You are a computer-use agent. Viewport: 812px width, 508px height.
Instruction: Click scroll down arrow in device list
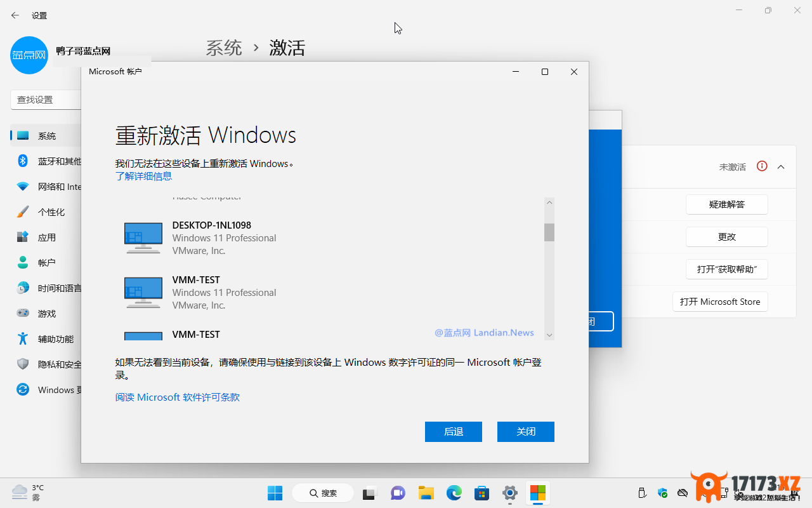[x=549, y=335]
